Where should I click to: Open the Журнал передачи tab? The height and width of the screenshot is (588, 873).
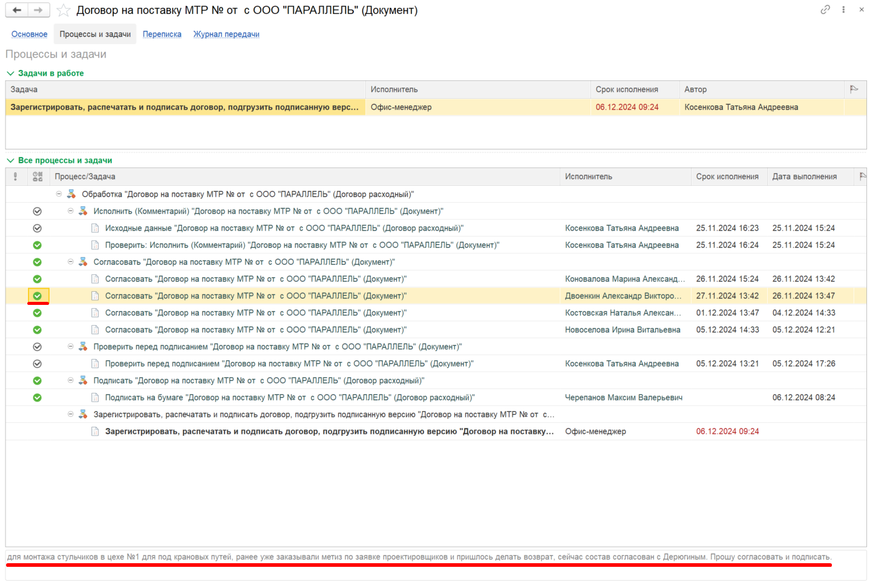[x=226, y=34]
